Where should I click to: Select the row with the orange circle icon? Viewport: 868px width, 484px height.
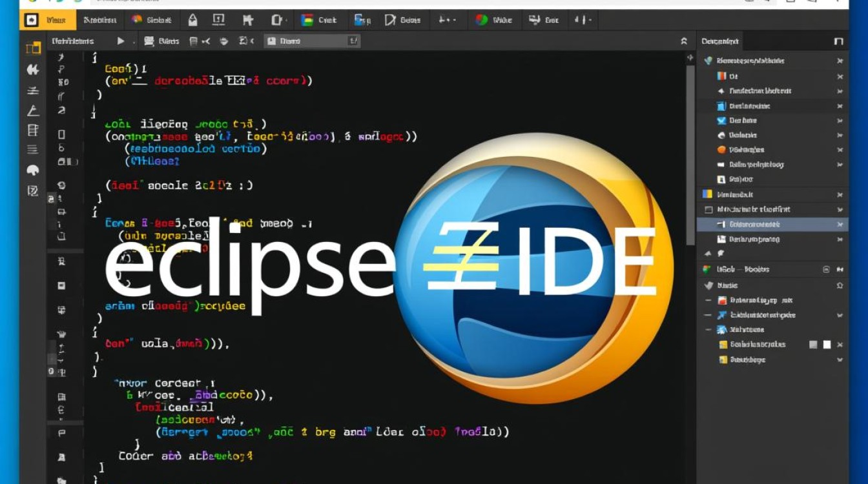[772, 150]
